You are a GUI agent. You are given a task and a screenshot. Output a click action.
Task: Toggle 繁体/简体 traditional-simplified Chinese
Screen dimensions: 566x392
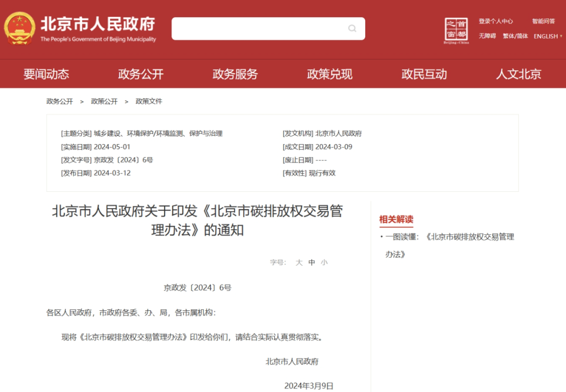click(515, 36)
